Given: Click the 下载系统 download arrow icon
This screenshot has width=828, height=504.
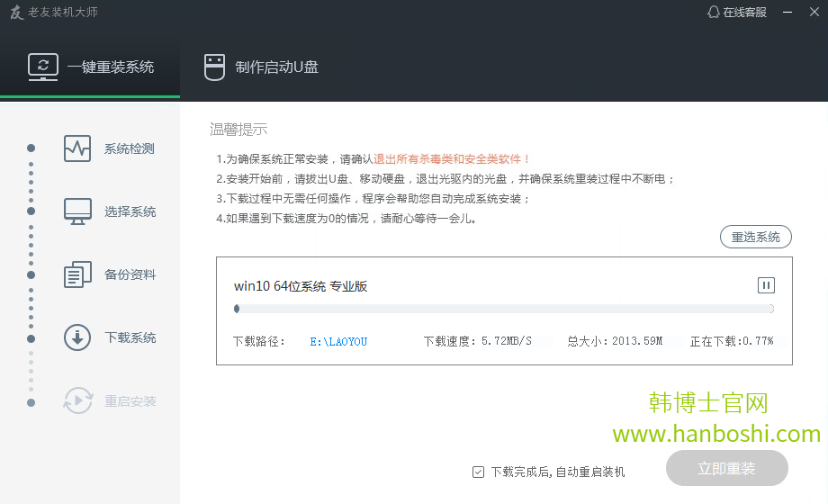Looking at the screenshot, I should (x=77, y=337).
